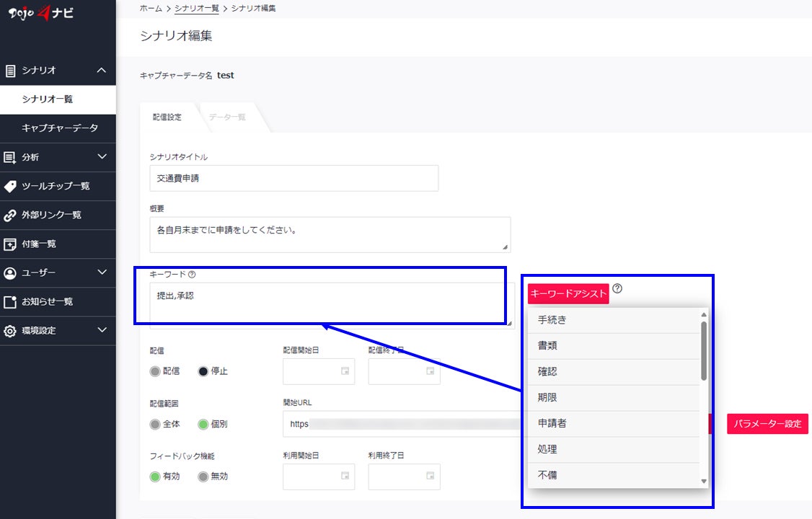Collapse the シナリオ sidebar section
Screen dimensions: 812x519
tap(102, 71)
